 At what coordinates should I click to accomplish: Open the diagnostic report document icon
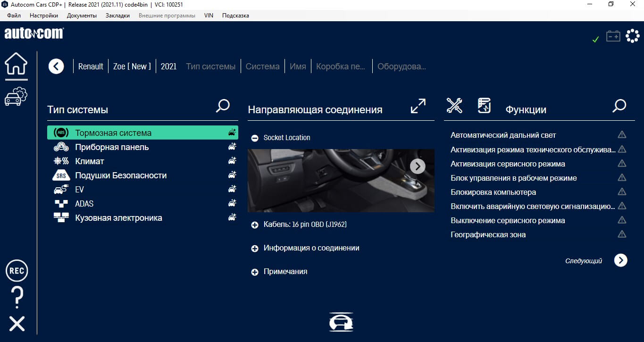click(484, 106)
